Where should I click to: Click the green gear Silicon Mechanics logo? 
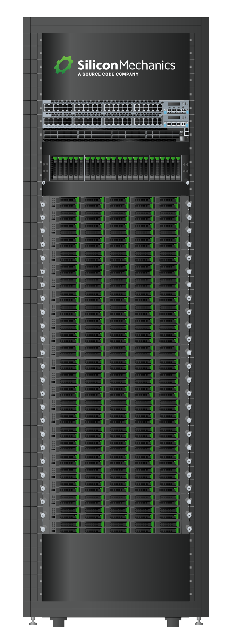[x=63, y=65]
